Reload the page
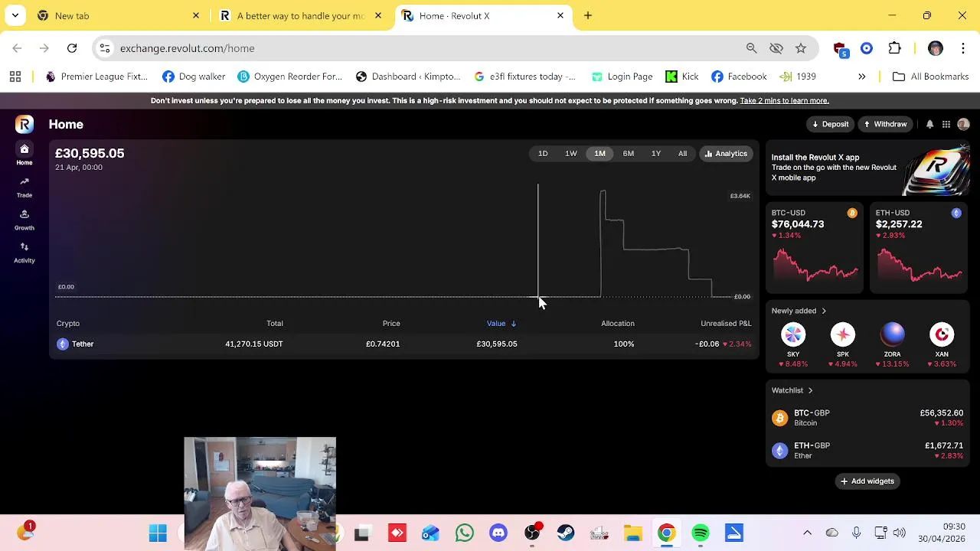Screen dimensions: 980x551 pos(72,48)
